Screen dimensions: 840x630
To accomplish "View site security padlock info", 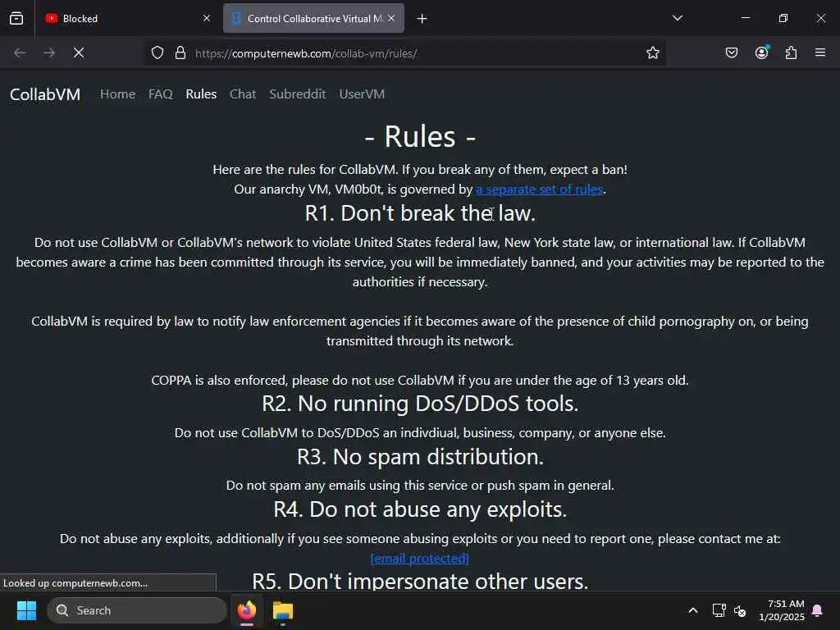I will coord(180,53).
